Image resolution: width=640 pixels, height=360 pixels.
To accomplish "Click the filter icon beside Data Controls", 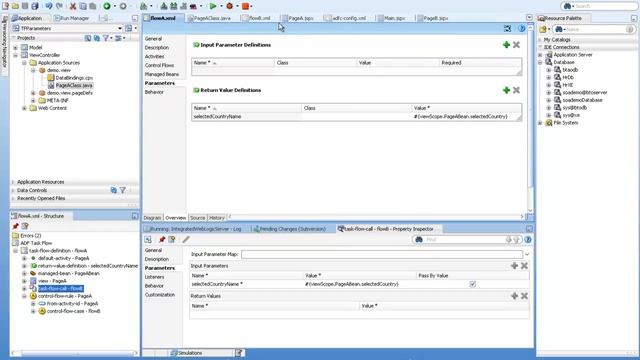I will pos(122,190).
